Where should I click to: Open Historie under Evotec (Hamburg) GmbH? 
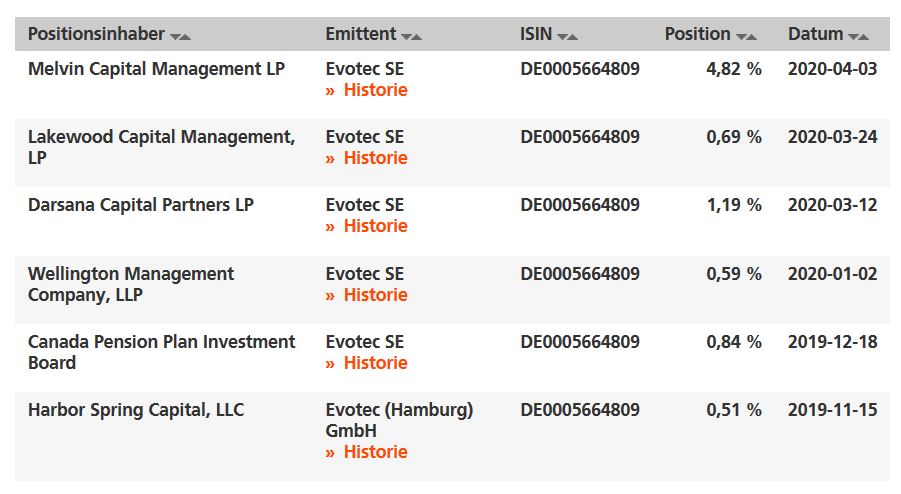pos(375,452)
